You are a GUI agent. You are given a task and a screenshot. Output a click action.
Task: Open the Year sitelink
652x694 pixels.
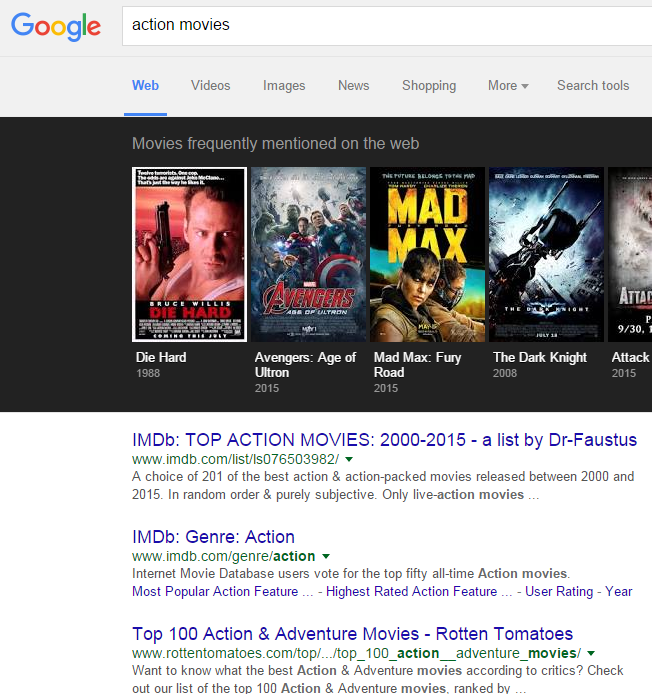(x=619, y=591)
